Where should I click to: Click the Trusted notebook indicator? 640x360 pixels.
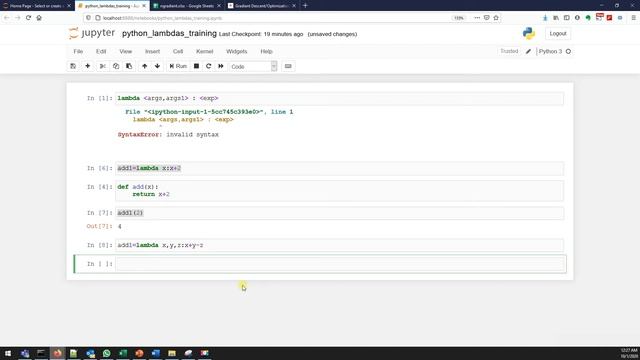(x=509, y=51)
